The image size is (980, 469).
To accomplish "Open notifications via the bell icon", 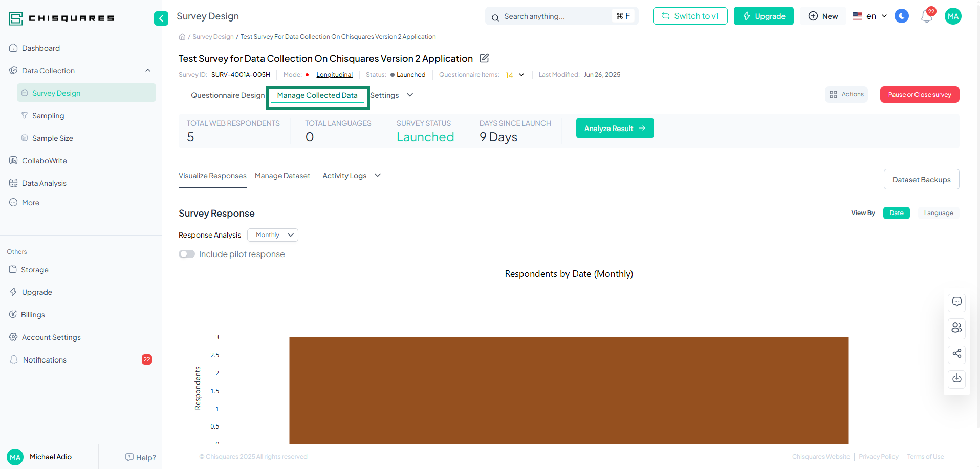I will (x=926, y=17).
